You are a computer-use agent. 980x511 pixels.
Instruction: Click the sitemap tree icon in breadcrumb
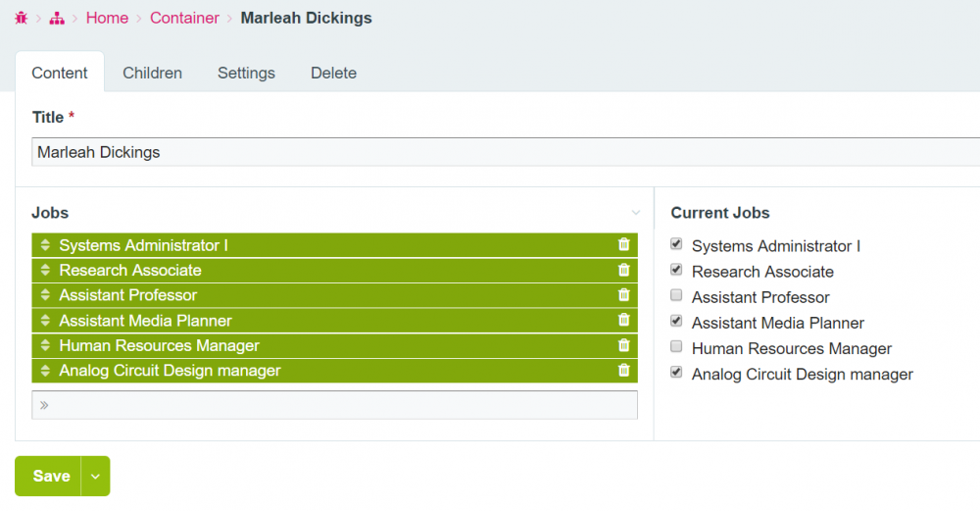(57, 18)
